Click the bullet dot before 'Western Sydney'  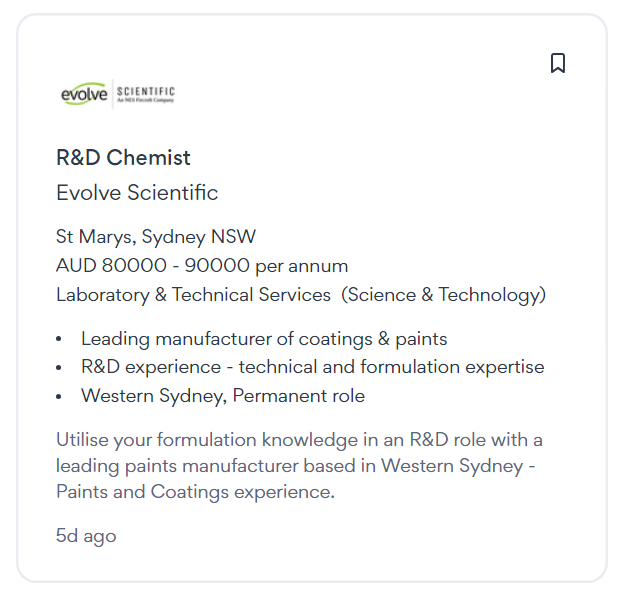tap(59, 396)
